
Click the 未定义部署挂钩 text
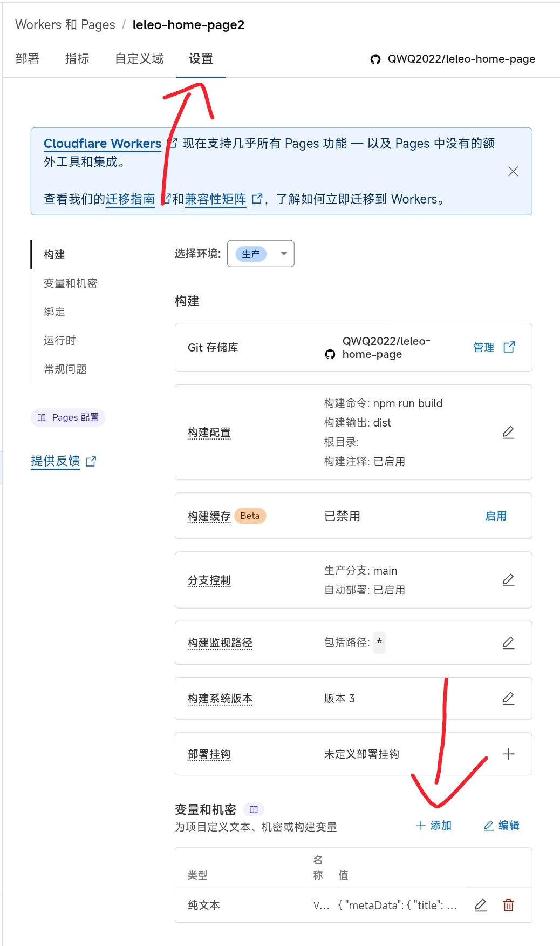361,754
